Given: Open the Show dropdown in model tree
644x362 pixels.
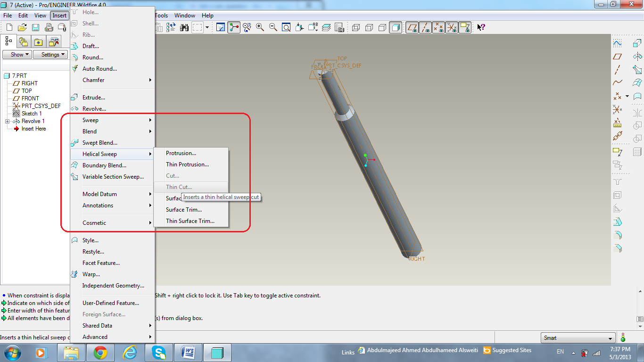Looking at the screenshot, I should [x=17, y=55].
